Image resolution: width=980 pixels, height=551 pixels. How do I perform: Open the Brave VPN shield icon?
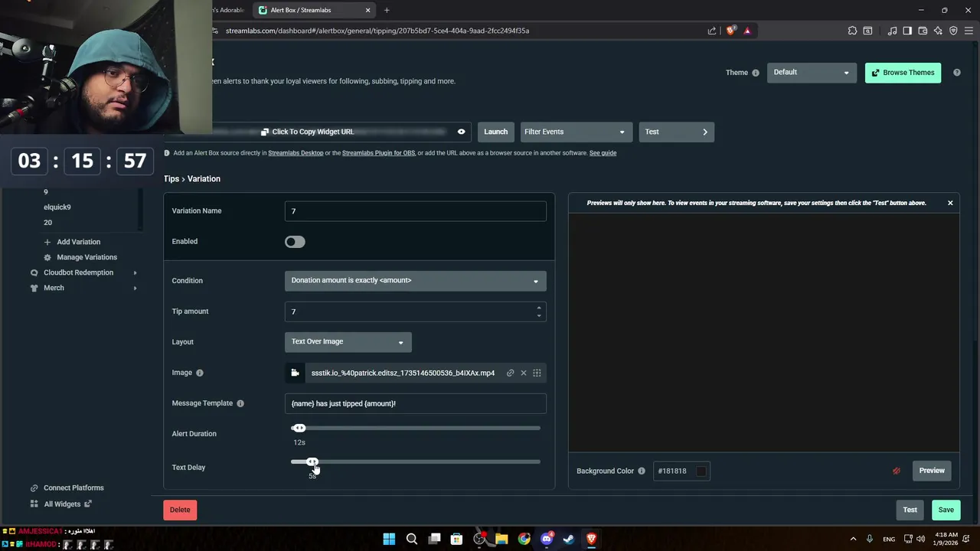pos(953,31)
